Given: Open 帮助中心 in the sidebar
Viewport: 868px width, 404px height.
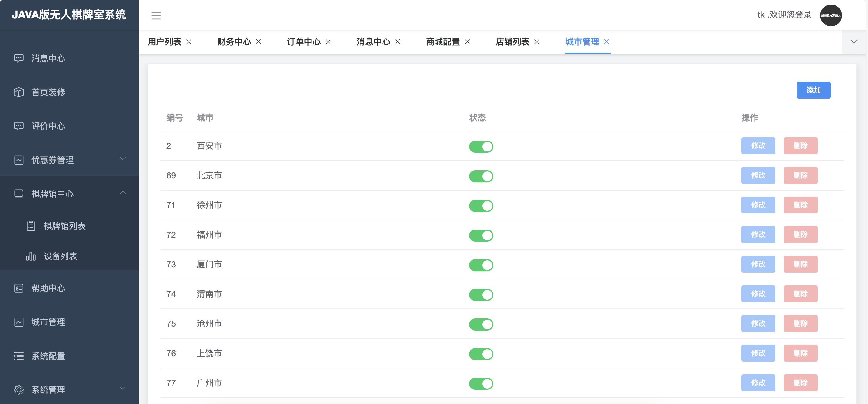Looking at the screenshot, I should pos(69,288).
